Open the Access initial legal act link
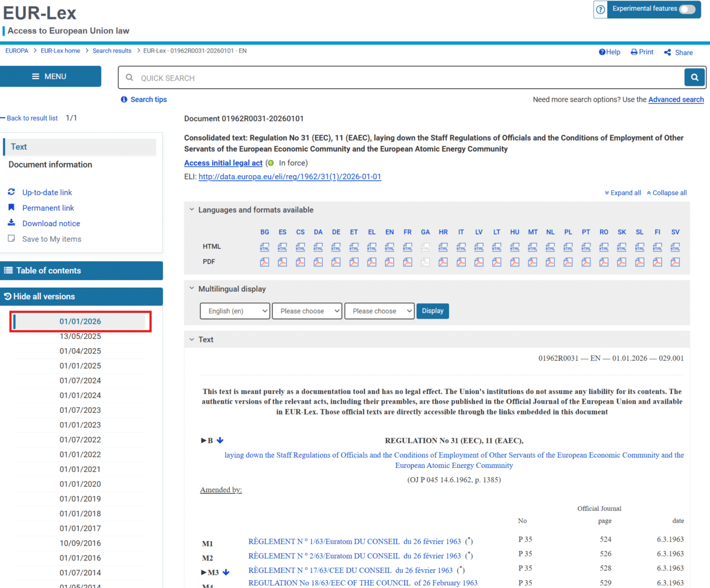 click(223, 163)
